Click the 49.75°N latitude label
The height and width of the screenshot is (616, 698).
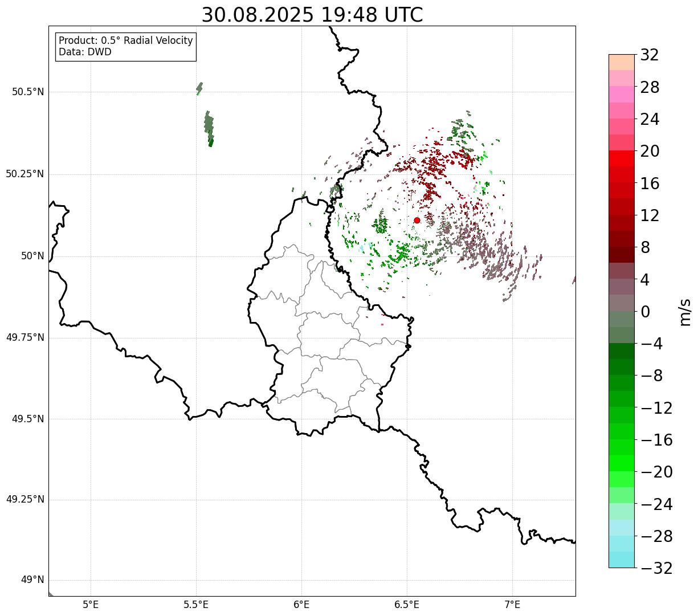point(25,337)
